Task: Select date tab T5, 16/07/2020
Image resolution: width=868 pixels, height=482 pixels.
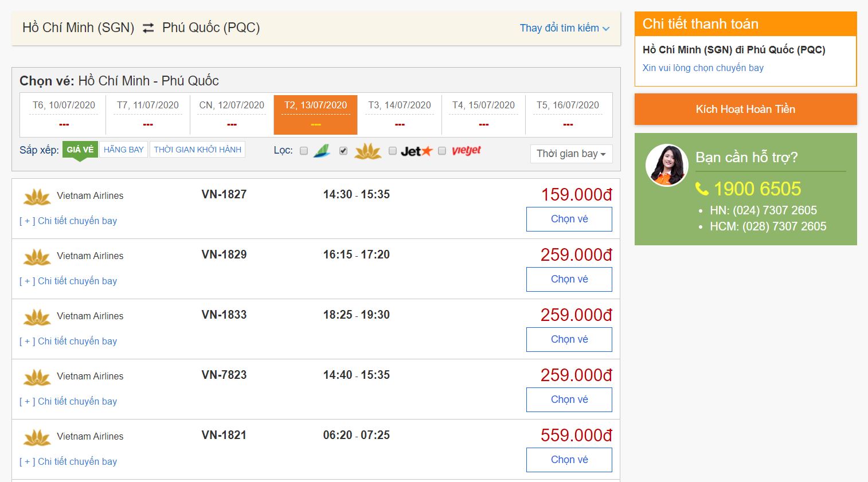Action: point(568,114)
